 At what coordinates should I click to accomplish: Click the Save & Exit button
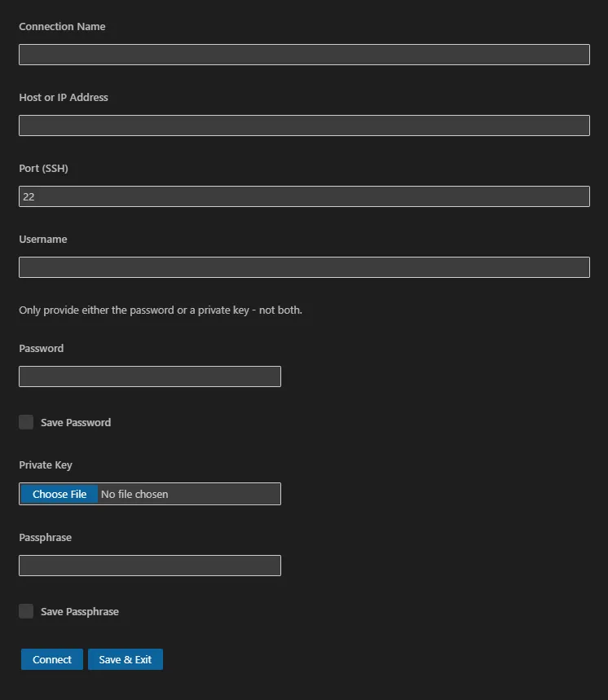tap(126, 659)
